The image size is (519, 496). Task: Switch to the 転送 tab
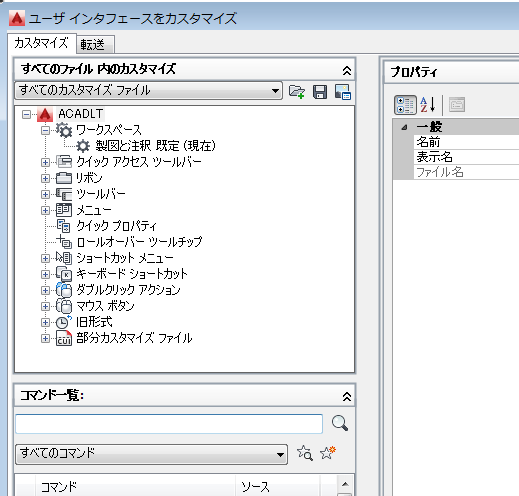(95, 44)
